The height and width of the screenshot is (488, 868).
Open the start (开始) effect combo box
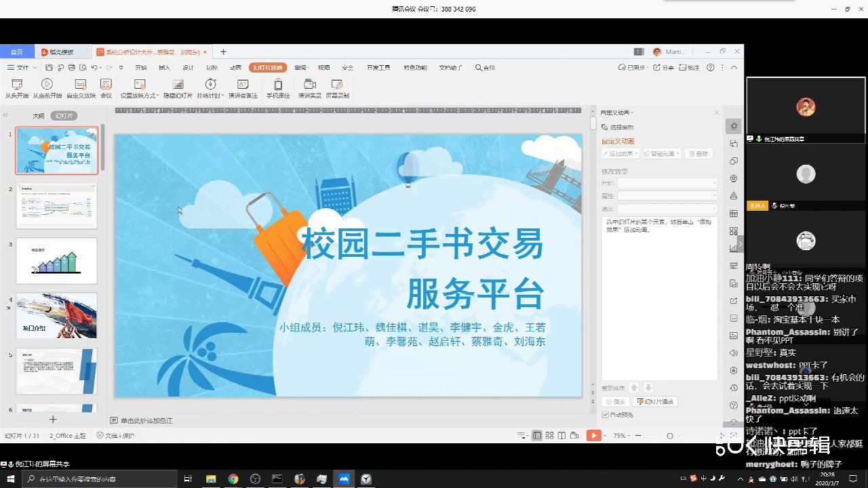(x=667, y=183)
